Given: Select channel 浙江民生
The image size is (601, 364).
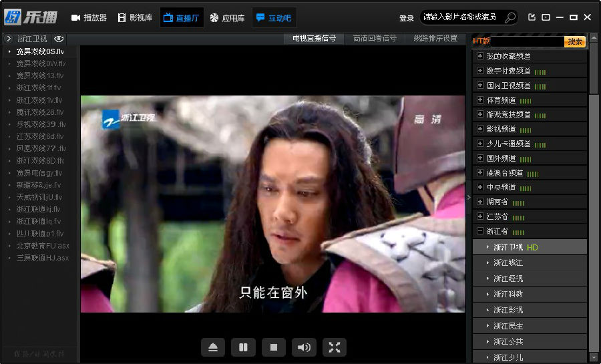Looking at the screenshot, I should tap(530, 326).
